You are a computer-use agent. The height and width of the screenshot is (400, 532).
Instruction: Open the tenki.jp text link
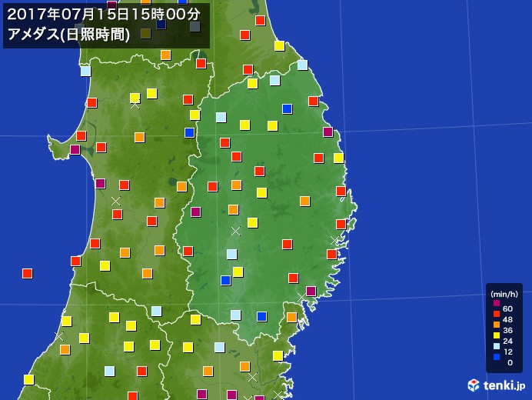(504, 385)
